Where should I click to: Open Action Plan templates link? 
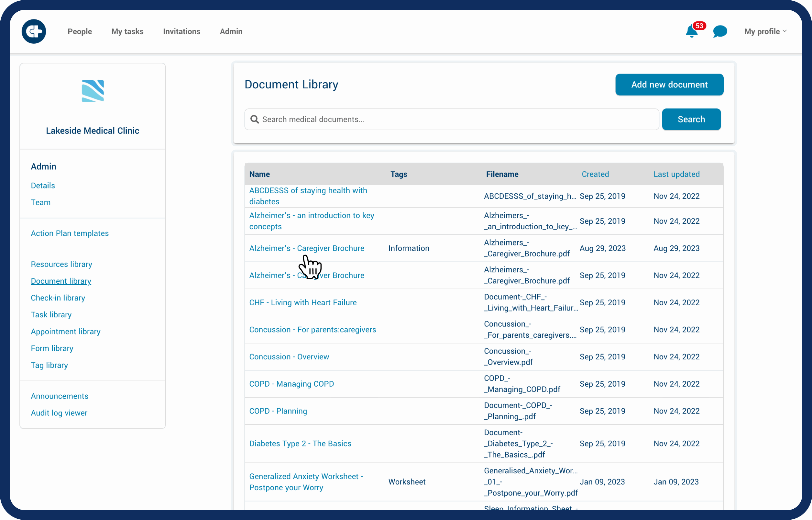(x=70, y=233)
